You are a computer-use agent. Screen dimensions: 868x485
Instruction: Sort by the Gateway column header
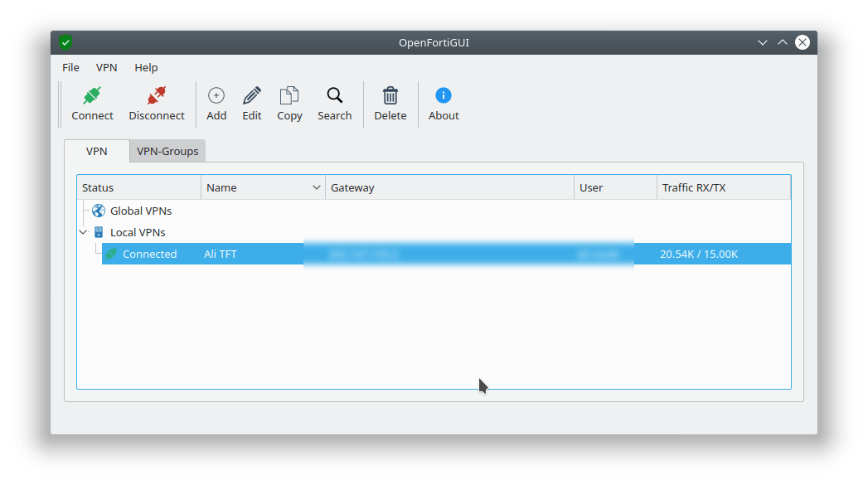(x=448, y=188)
